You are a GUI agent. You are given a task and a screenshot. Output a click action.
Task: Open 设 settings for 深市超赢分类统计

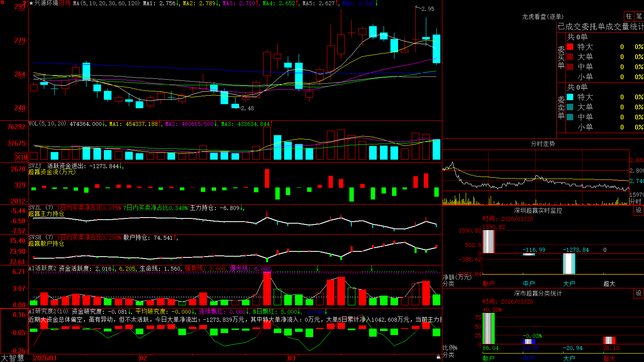639,293
